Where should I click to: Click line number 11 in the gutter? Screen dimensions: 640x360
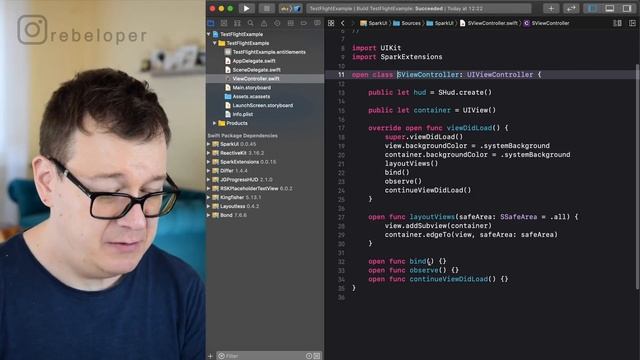click(341, 75)
